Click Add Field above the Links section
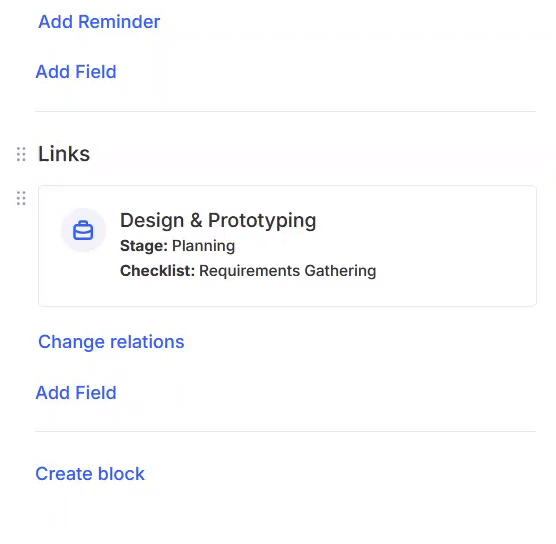This screenshot has height=544, width=556. click(x=76, y=72)
